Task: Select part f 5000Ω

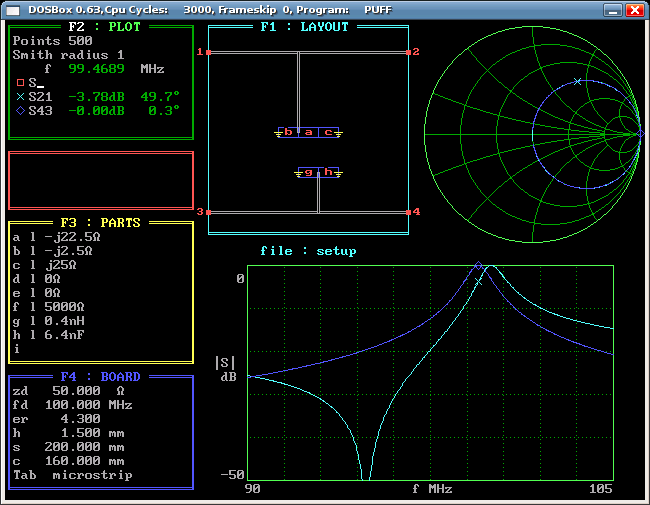Action: [x=49, y=307]
